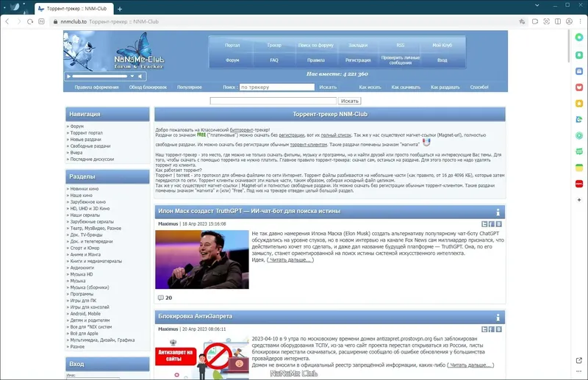Viewport: 588px width, 380px height.
Task: Expand the tab search chevron in title bar
Action: [537, 5]
